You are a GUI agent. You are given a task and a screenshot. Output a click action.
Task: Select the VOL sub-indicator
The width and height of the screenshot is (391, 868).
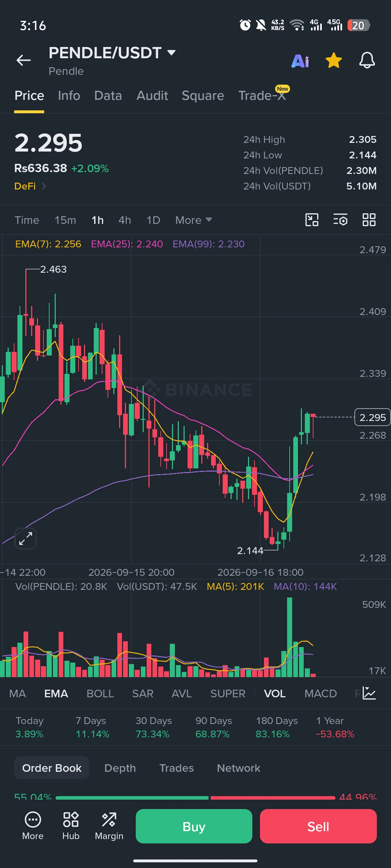pyautogui.click(x=275, y=694)
